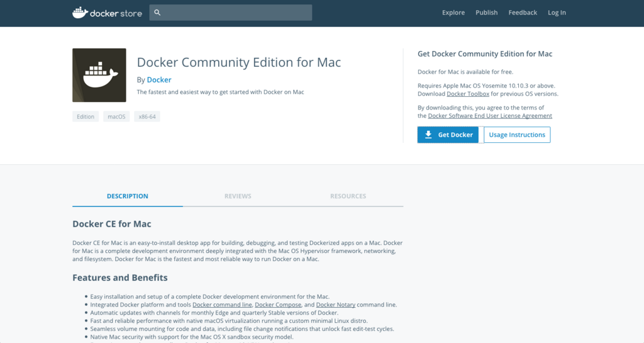Click the bullet about automatic updates with channels
The width and height of the screenshot is (644, 343).
pyautogui.click(x=214, y=313)
